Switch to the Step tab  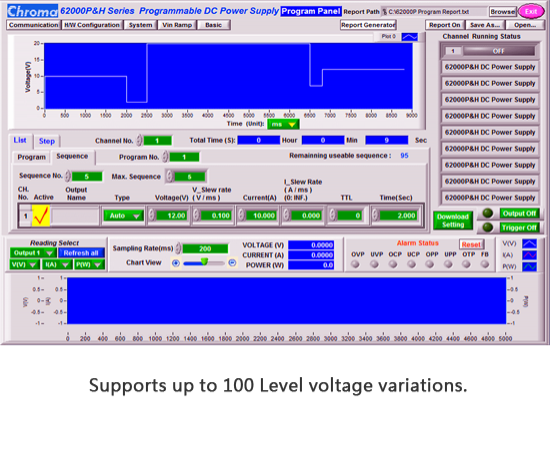47,141
